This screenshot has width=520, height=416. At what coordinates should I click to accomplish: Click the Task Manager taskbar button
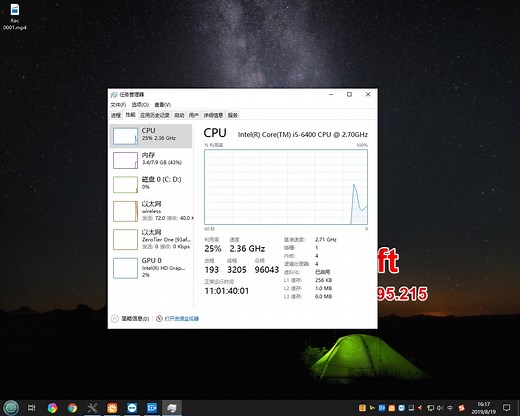coord(172,408)
